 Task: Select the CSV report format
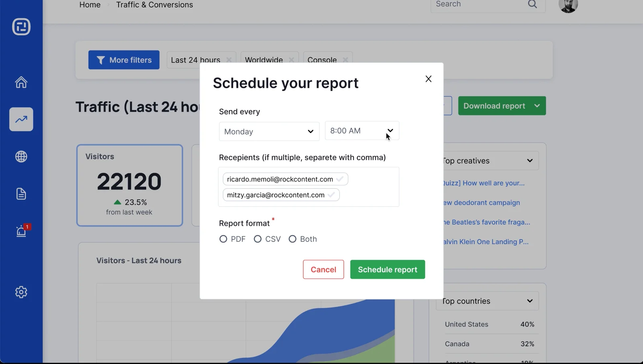click(258, 239)
